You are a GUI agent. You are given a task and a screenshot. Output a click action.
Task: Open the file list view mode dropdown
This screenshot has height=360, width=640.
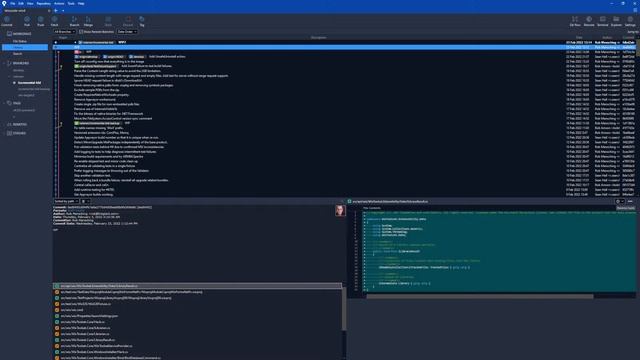coord(85,201)
